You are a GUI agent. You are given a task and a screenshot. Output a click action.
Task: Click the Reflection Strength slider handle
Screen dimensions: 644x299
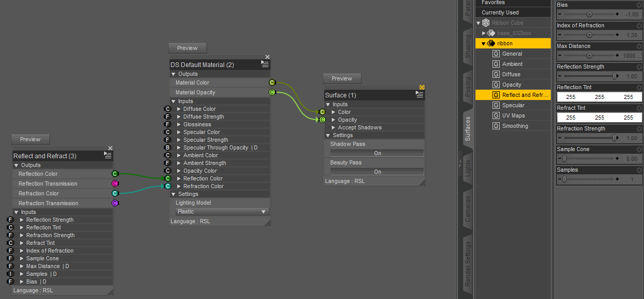615,76
